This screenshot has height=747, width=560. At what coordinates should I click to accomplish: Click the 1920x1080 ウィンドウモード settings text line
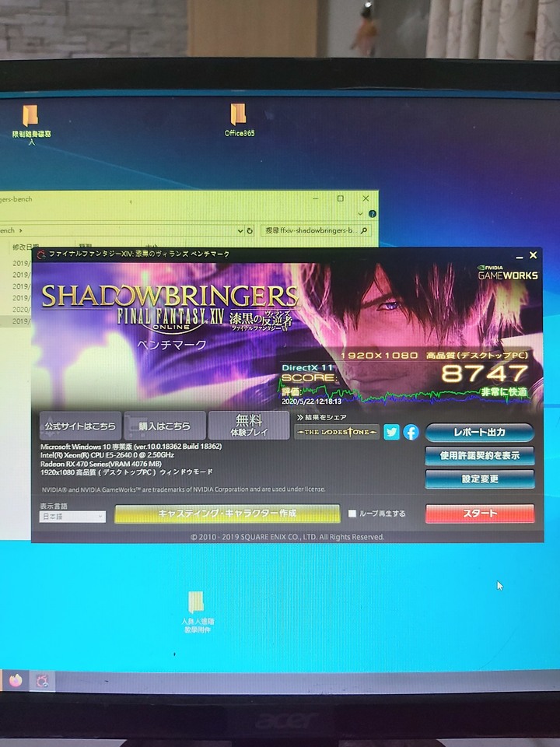click(126, 472)
